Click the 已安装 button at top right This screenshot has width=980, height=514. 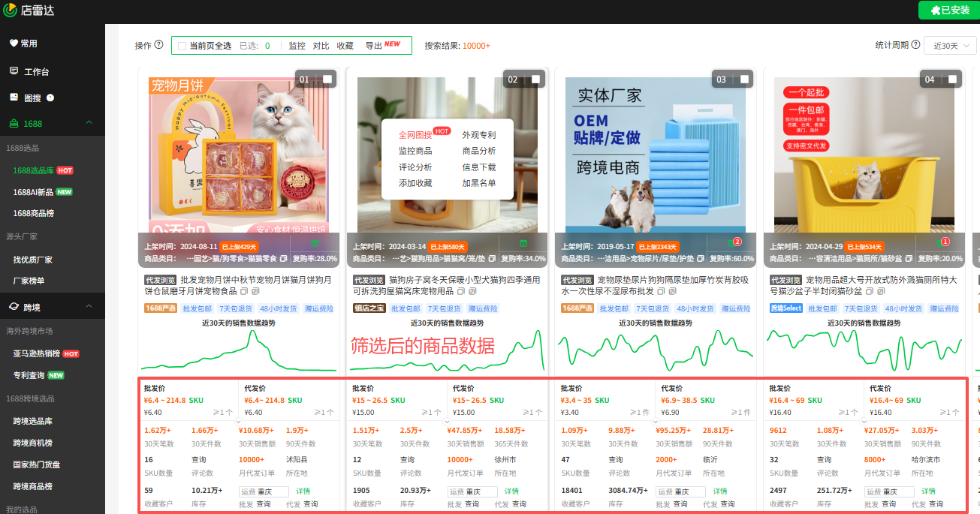(950, 11)
